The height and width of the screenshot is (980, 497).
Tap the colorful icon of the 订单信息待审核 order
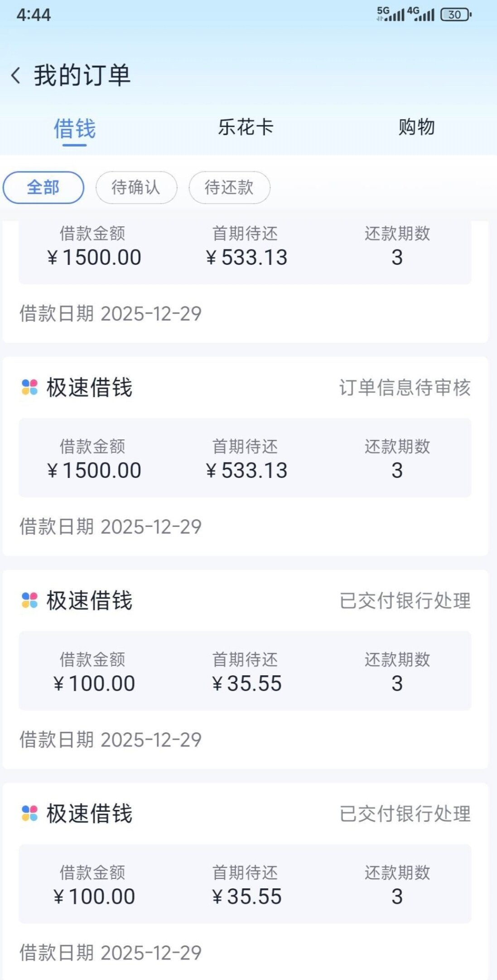click(30, 388)
